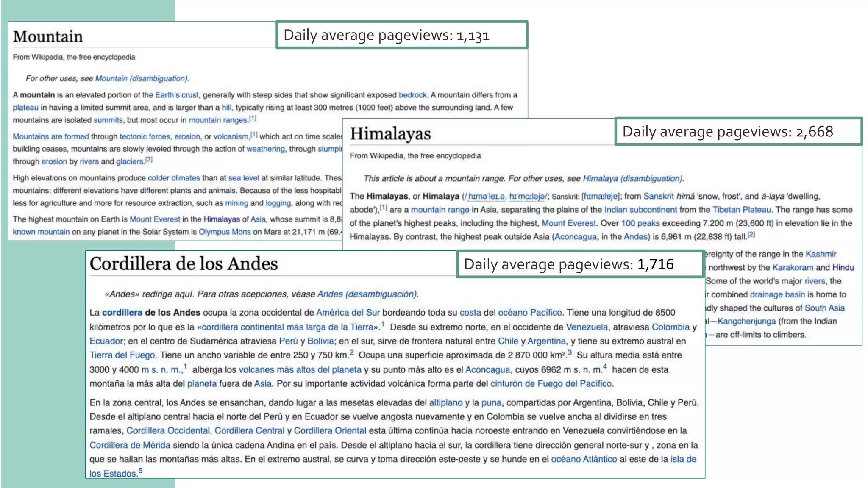This screenshot has width=868, height=488.
Task: Click volcanes más altos del planeta link
Action: [300, 369]
